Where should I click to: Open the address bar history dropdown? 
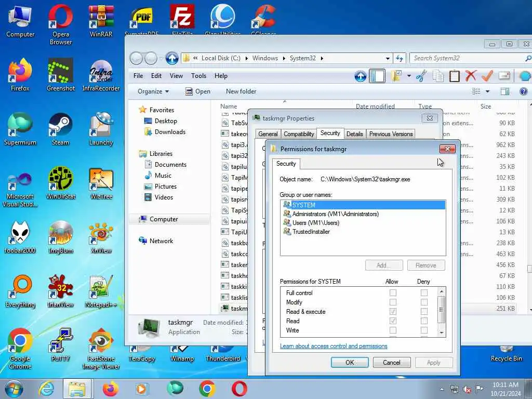click(x=388, y=58)
